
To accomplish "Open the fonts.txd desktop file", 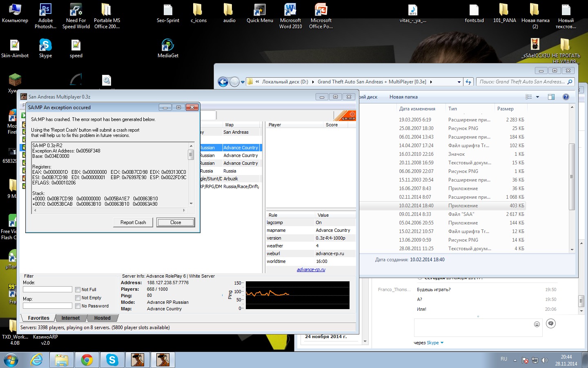I will coord(474,13).
